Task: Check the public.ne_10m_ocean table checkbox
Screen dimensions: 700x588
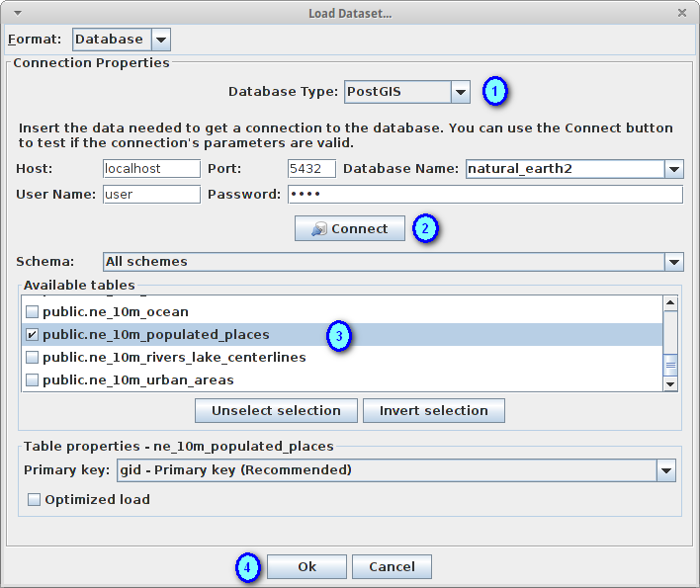Action: (x=33, y=311)
